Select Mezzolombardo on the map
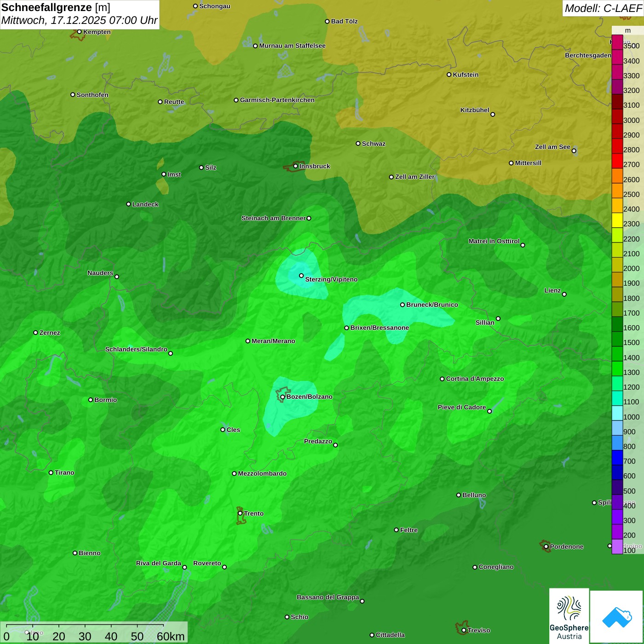 [259, 473]
